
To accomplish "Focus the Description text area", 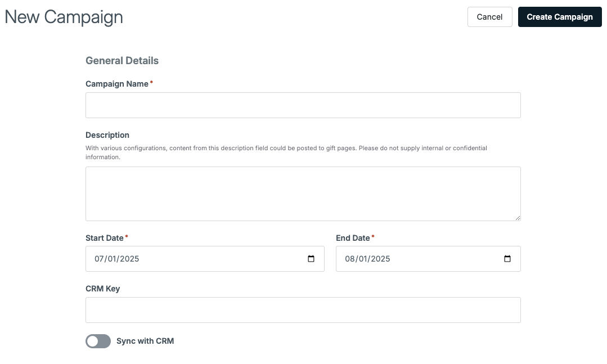I will point(303,194).
